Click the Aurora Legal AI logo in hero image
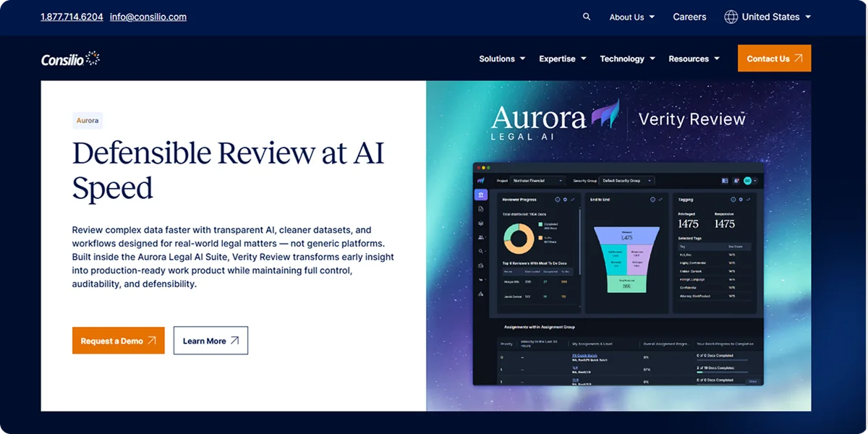Screen dimensions: 868x434 coord(555,120)
